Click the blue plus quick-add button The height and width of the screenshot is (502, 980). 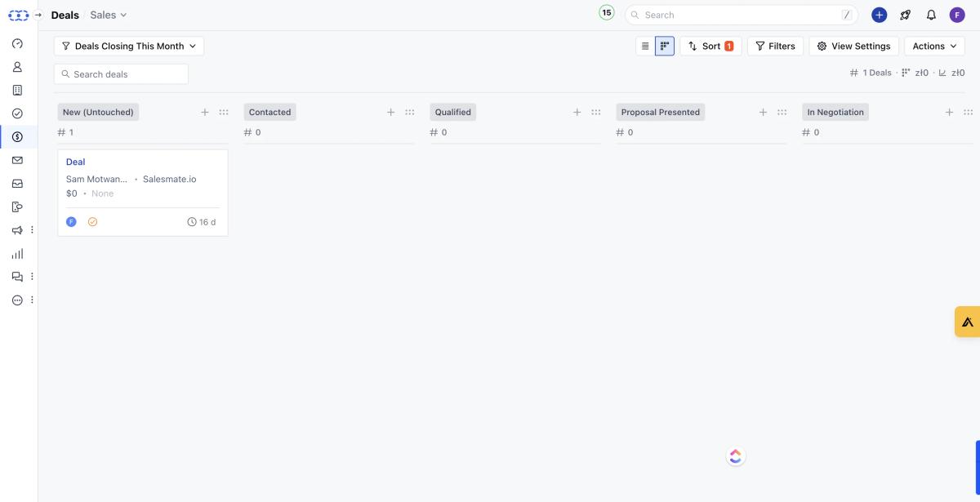pyautogui.click(x=879, y=15)
